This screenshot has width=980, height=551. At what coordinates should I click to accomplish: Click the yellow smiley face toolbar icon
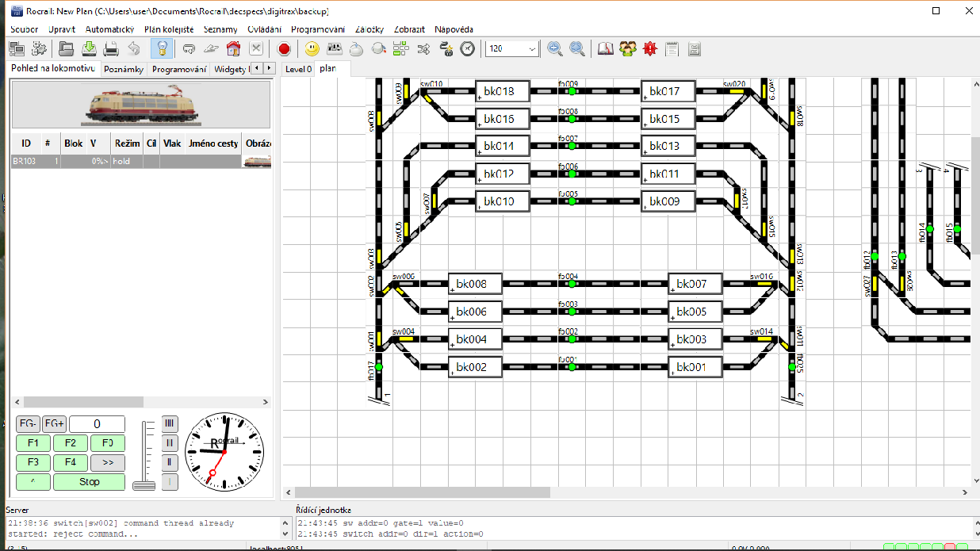click(312, 48)
